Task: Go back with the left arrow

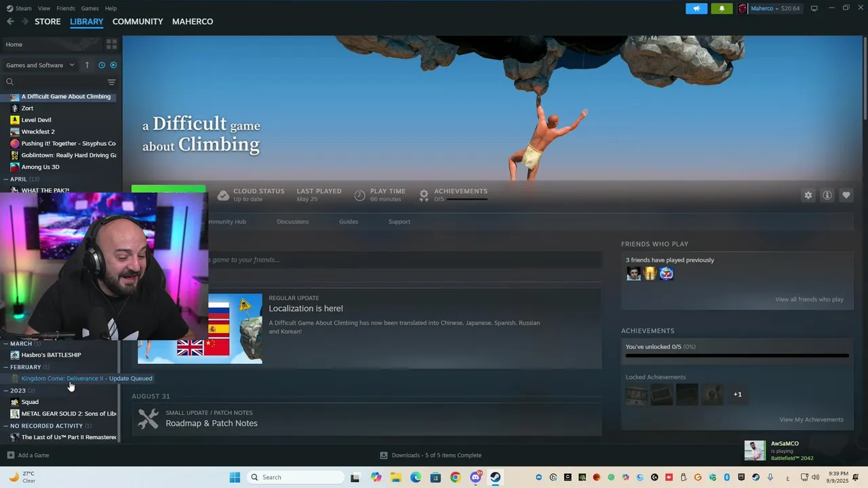Action: pyautogui.click(x=10, y=22)
